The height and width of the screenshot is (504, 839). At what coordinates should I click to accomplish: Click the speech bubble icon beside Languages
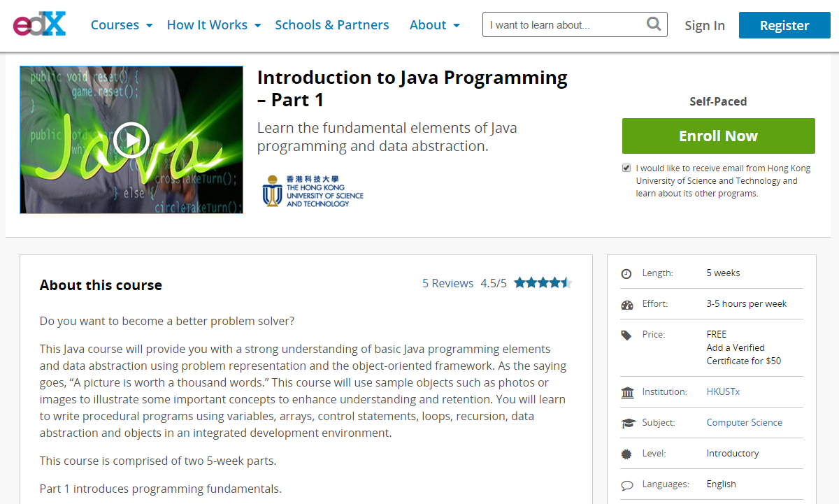pyautogui.click(x=627, y=484)
